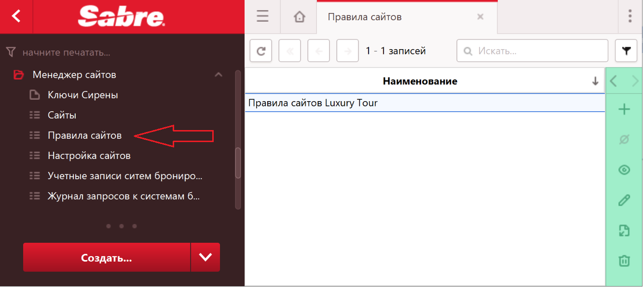Screen dimensions: 644x289
Task: Click the pencil edit icon
Action: 624,200
